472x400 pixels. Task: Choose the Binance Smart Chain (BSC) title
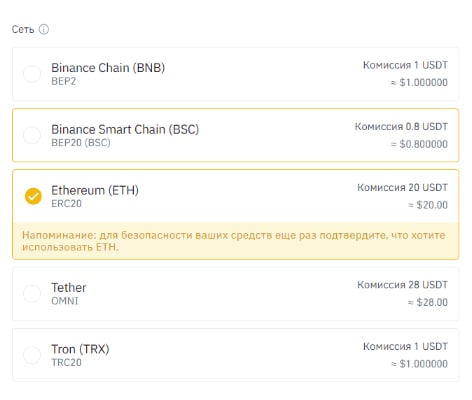coord(125,129)
